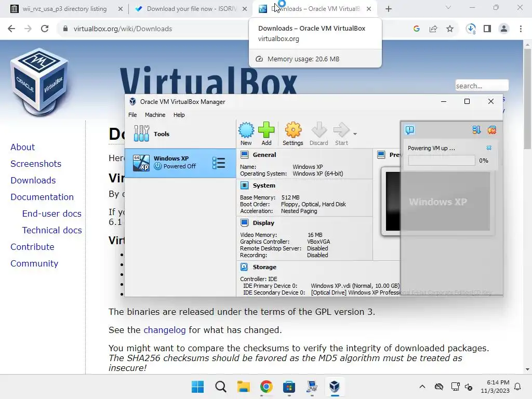Image resolution: width=532 pixels, height=399 pixels.
Task: Open the File menu in VirtualBox Manager
Action: coord(132,115)
